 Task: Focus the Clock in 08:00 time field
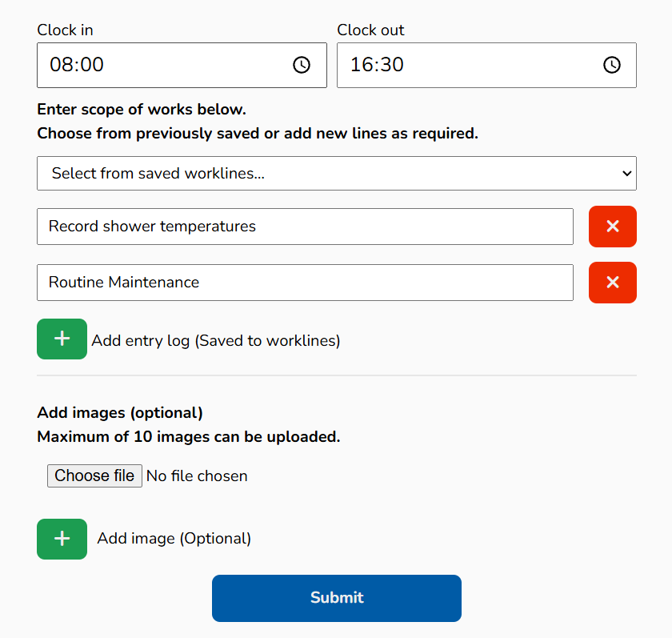(160, 65)
